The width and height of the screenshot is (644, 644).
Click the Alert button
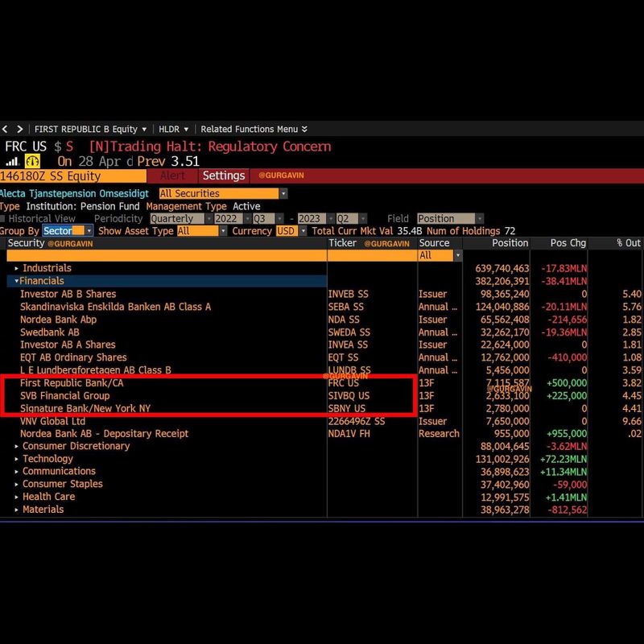click(172, 175)
